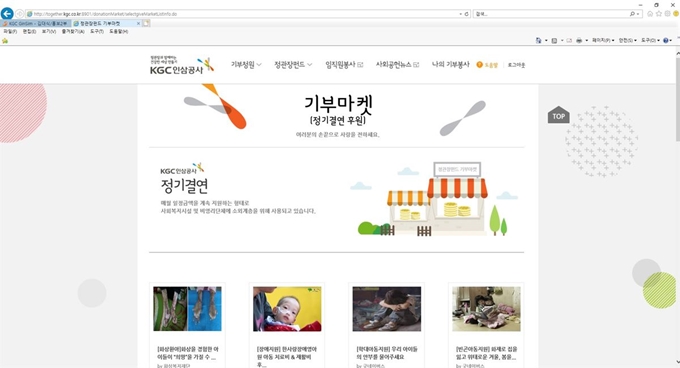This screenshot has width=680, height=368.
Task: Expand the Home page icon dropdown arrow
Action: point(546,40)
